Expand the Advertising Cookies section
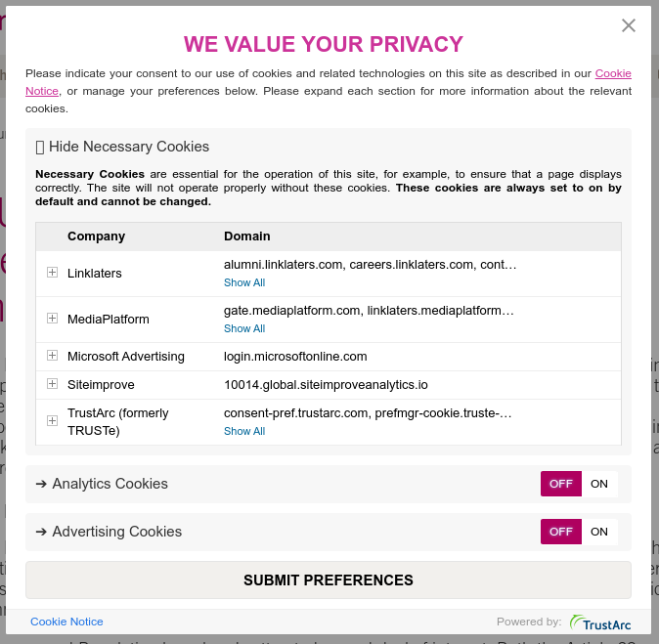This screenshot has width=659, height=644. click(x=109, y=532)
